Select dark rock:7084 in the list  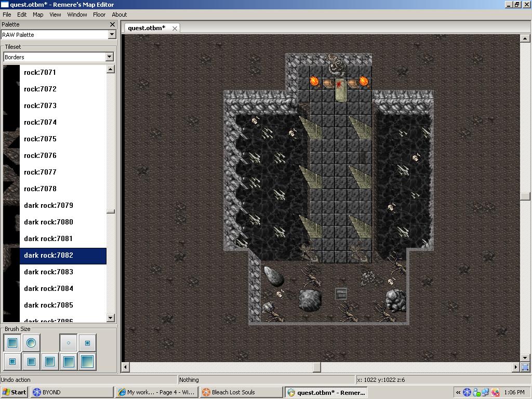click(x=55, y=288)
